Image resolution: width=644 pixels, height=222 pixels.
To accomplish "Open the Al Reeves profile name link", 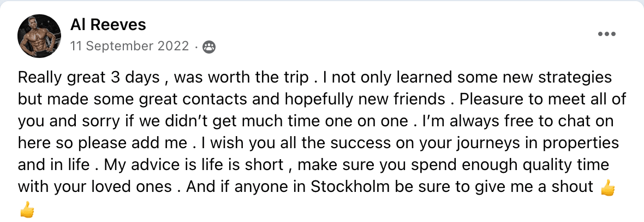I will pos(108,25).
